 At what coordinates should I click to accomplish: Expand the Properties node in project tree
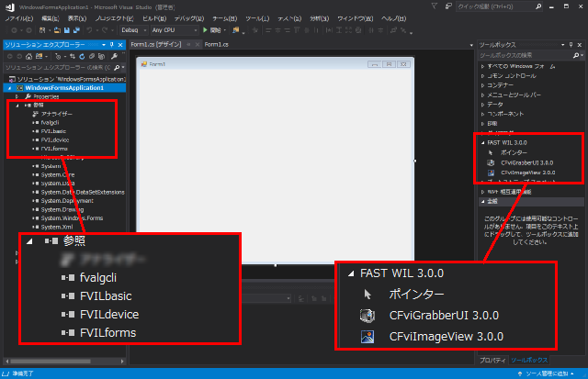[x=17, y=96]
